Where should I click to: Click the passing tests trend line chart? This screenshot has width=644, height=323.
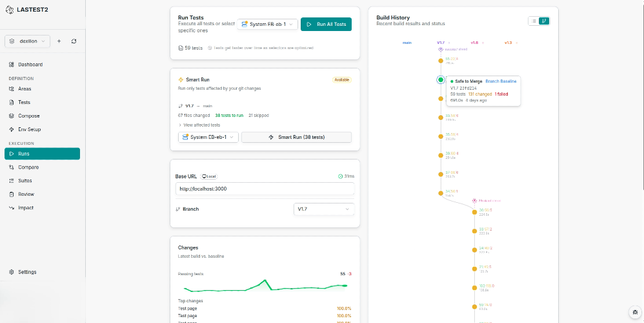pos(265,286)
